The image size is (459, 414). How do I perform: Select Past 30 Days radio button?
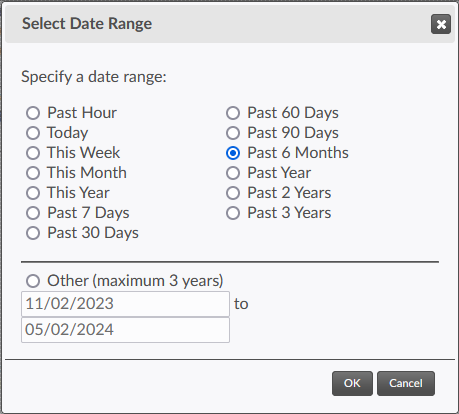click(33, 233)
